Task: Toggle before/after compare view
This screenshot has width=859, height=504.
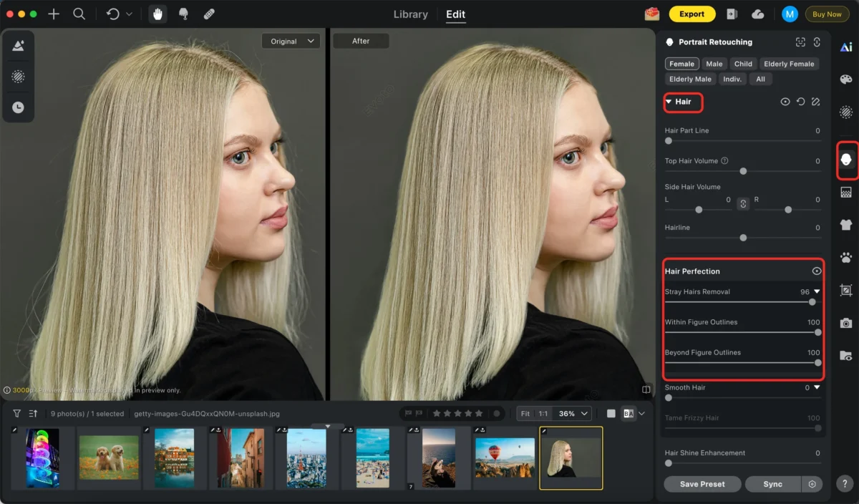Action: pyautogui.click(x=629, y=414)
